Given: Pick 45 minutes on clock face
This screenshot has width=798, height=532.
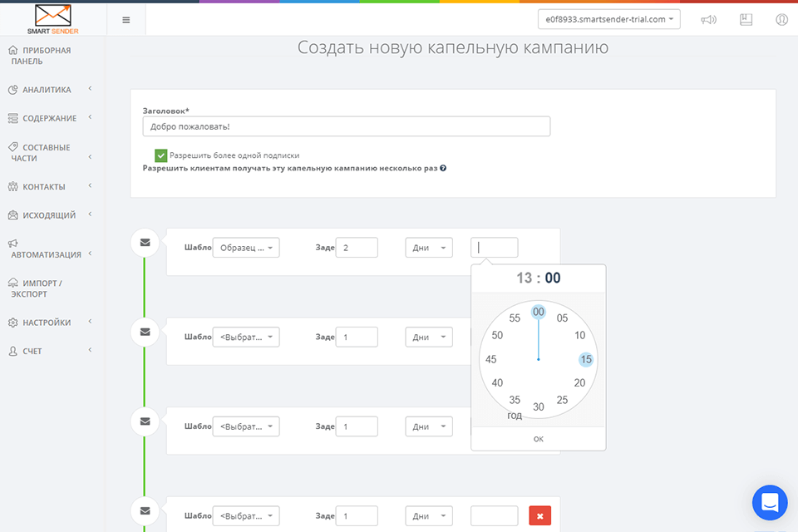Looking at the screenshot, I should [490, 359].
